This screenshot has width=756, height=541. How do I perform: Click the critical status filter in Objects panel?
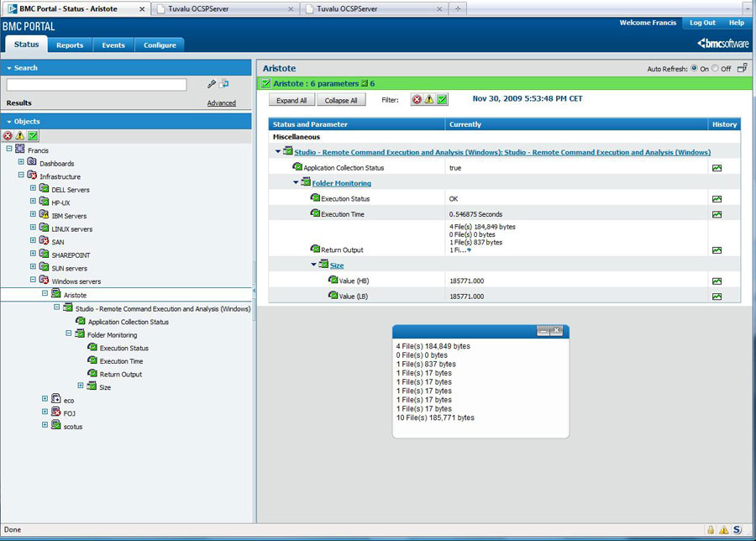coord(8,136)
